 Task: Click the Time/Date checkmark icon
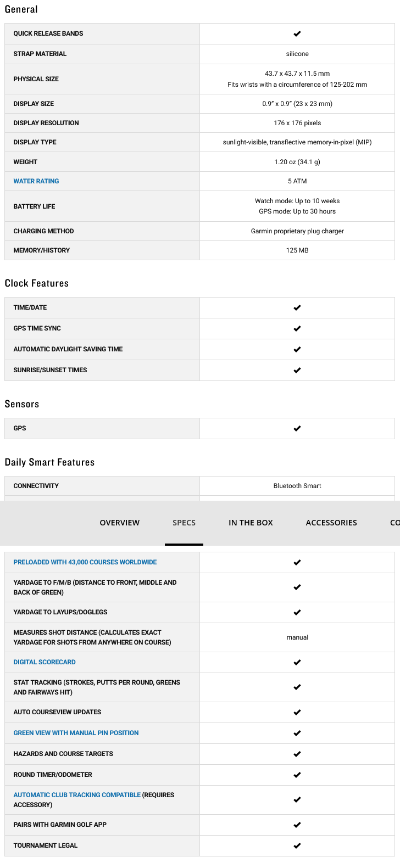[x=297, y=307]
